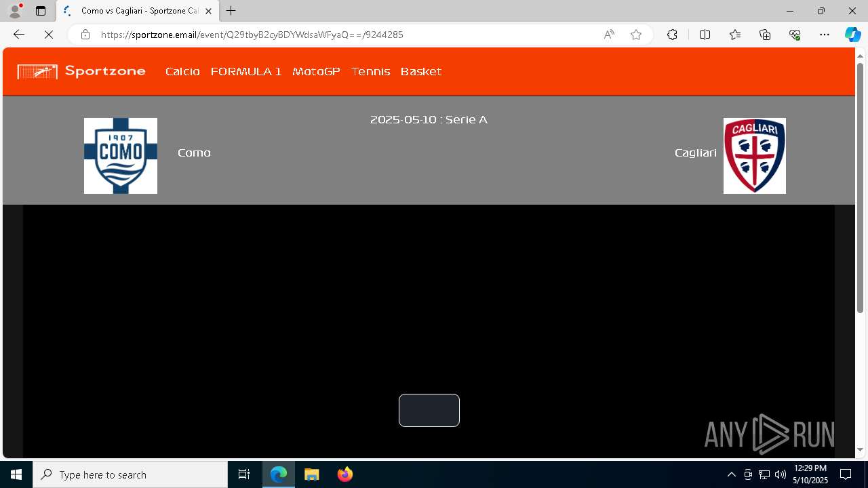Open Task View on the taskbar
The width and height of the screenshot is (868, 488).
(244, 474)
